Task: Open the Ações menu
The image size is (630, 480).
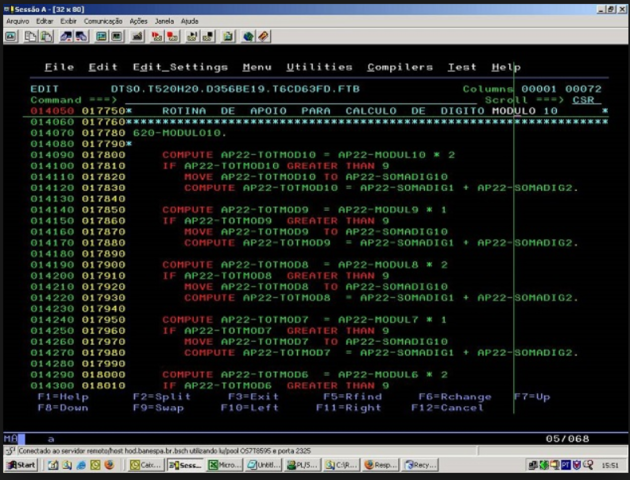Action: pos(138,21)
